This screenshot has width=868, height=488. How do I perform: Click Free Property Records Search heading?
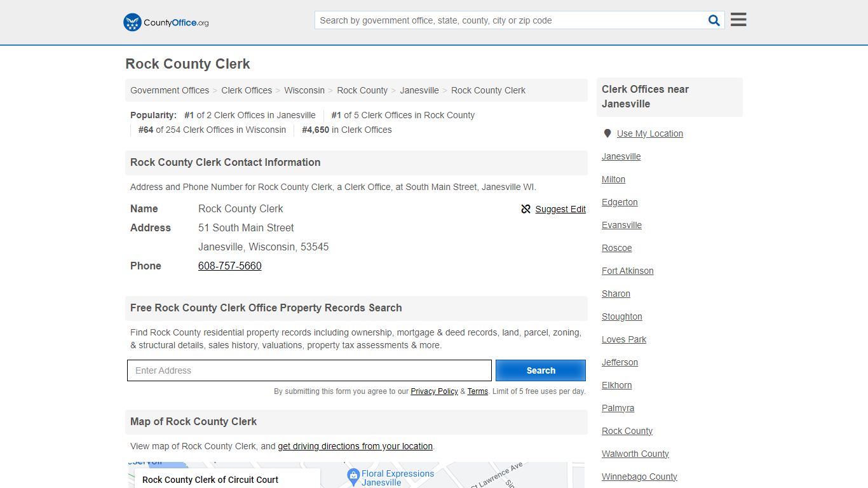pyautogui.click(x=266, y=308)
